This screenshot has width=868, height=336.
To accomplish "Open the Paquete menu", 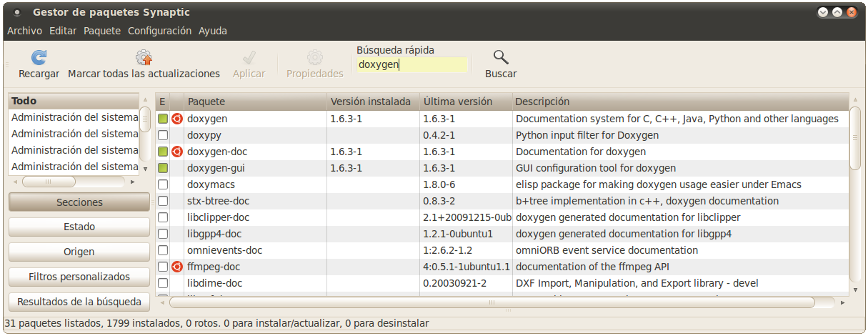I will (x=102, y=31).
